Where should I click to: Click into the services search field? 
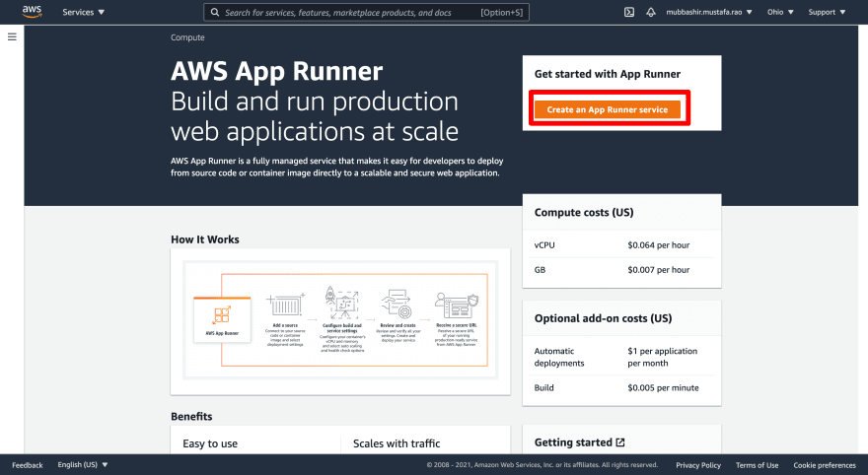[x=367, y=12]
